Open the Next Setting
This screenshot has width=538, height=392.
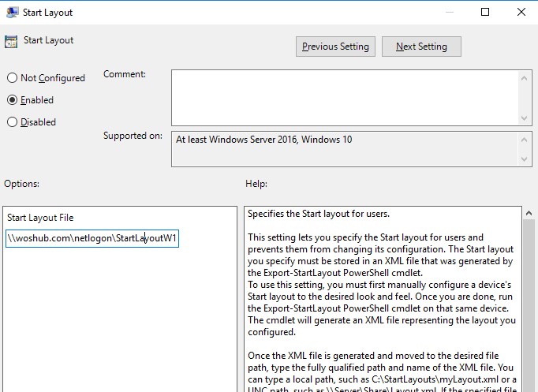(x=421, y=47)
